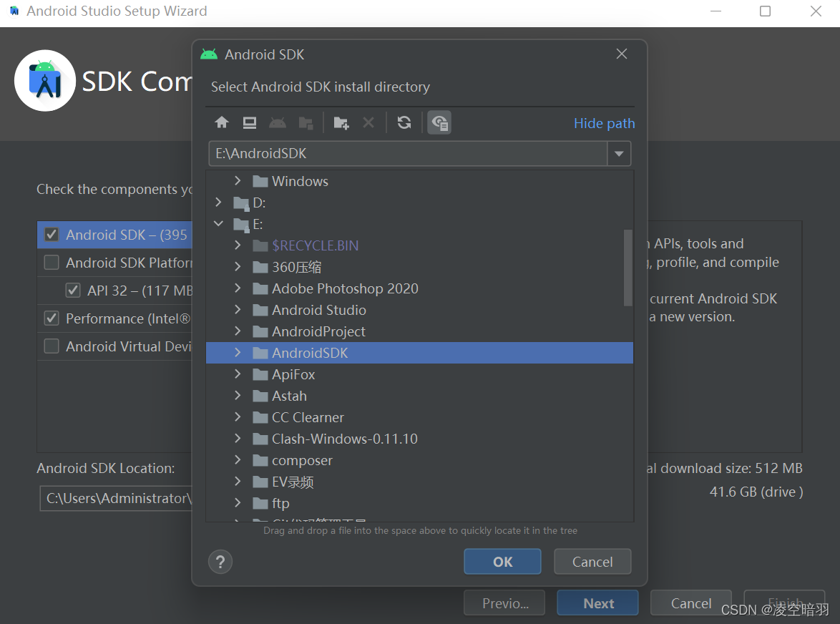
Task: Open the path history dropdown arrow
Action: click(620, 154)
